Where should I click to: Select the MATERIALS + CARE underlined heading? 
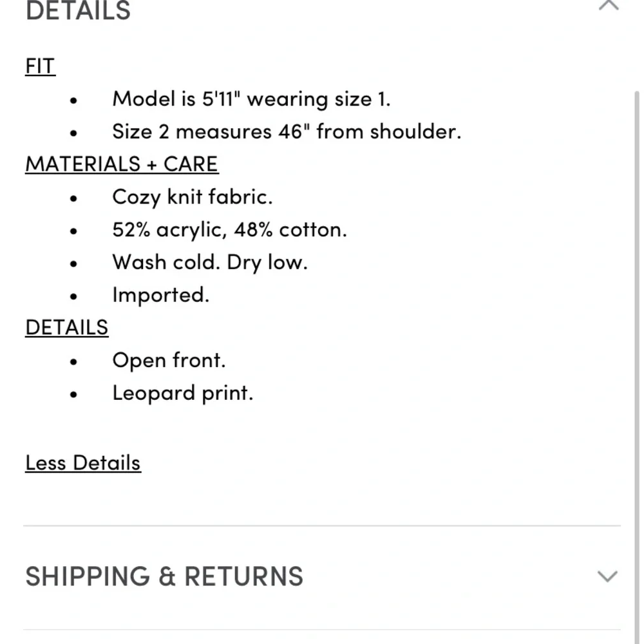tap(122, 164)
